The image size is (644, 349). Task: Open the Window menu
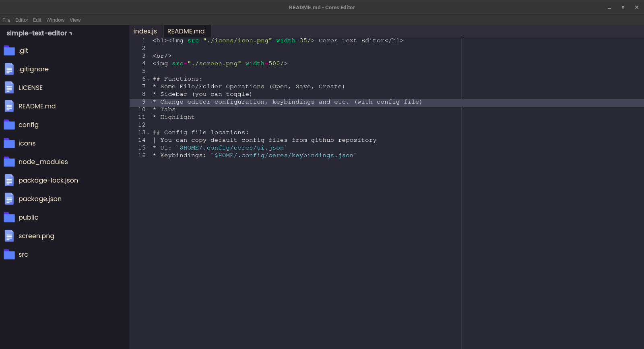pyautogui.click(x=55, y=20)
